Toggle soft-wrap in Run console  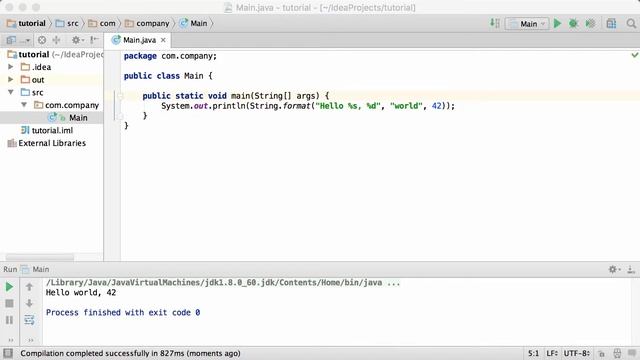click(29, 320)
